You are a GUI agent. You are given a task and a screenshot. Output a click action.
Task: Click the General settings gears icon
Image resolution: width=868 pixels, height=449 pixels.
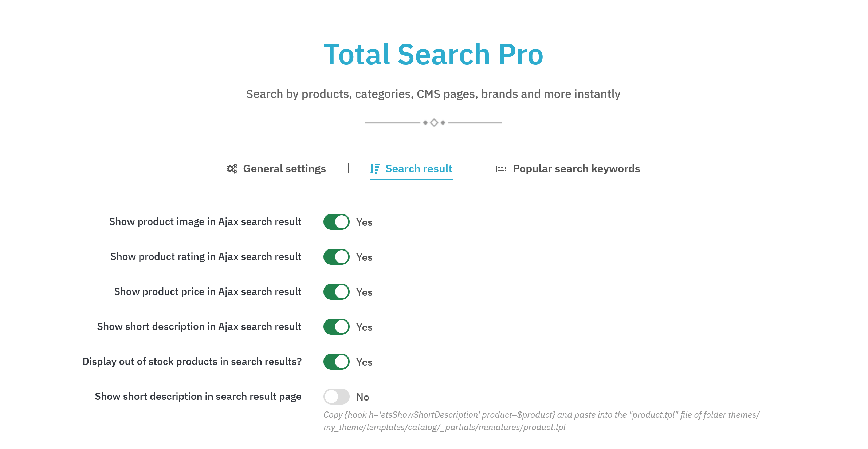[x=232, y=169]
